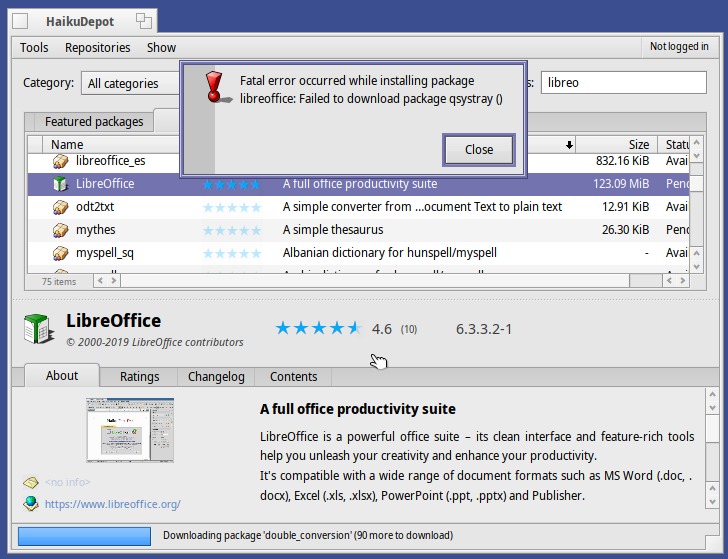This screenshot has width=728, height=559.
Task: Switch to the Changelog tab
Action: click(x=216, y=377)
